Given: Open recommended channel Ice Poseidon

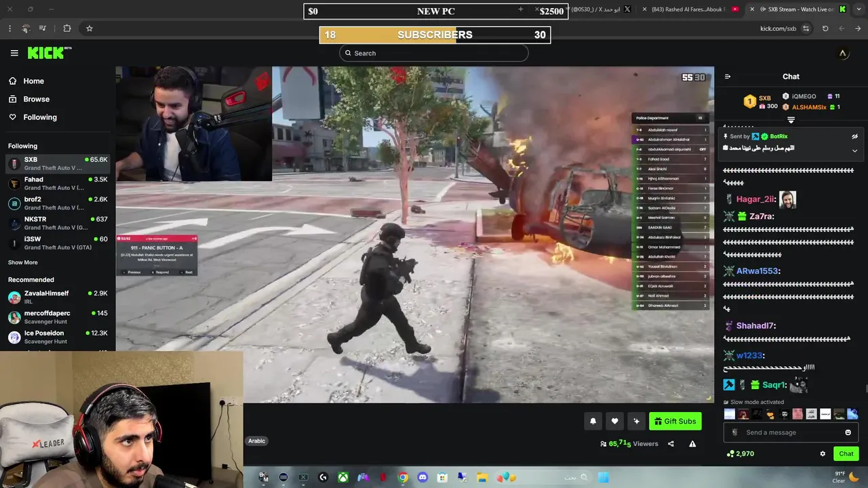Looking at the screenshot, I should point(58,337).
